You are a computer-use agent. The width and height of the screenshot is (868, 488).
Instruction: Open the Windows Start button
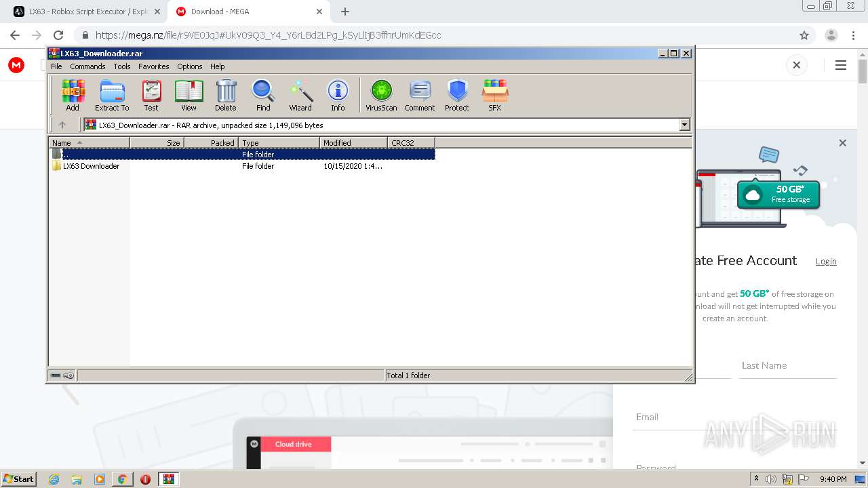click(19, 479)
